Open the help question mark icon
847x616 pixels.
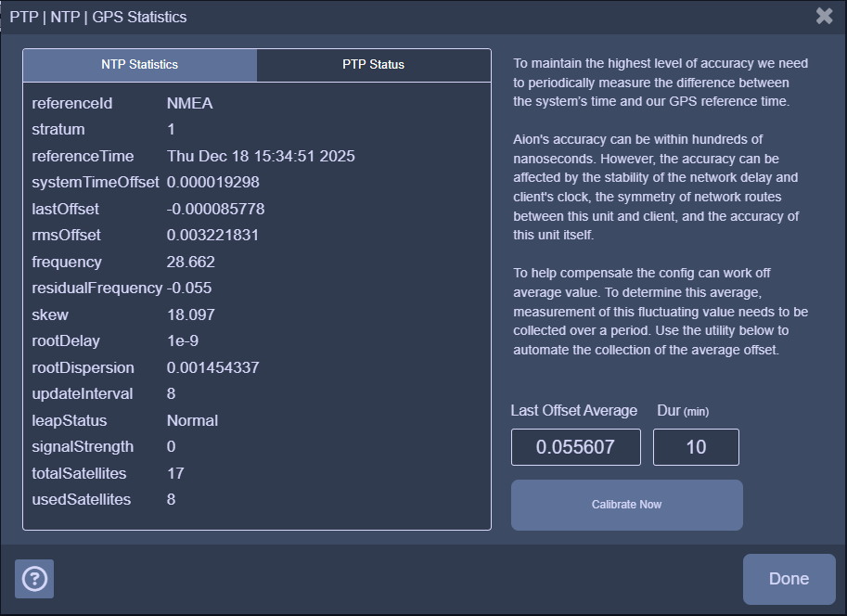click(x=34, y=579)
